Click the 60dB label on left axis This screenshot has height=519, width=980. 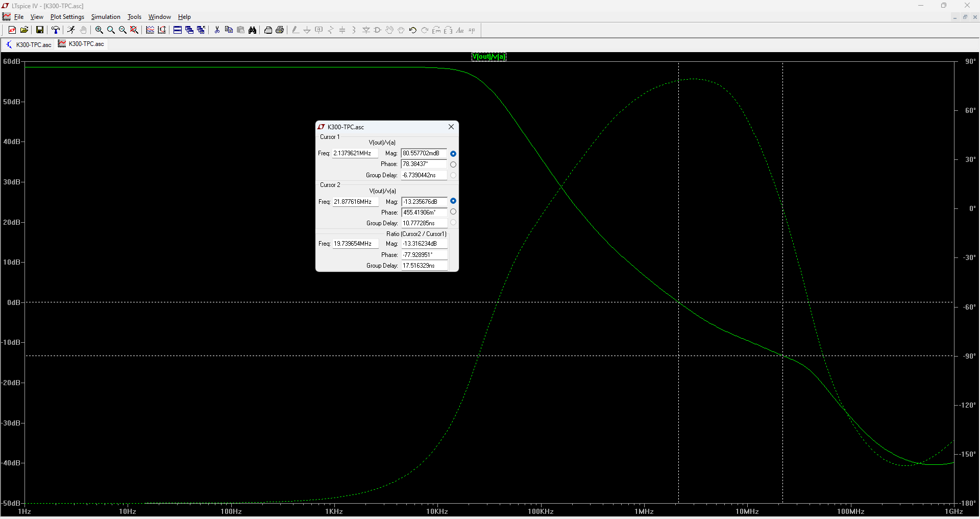[12, 61]
